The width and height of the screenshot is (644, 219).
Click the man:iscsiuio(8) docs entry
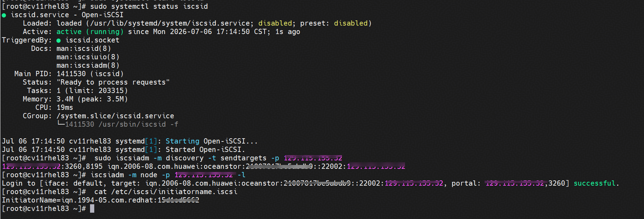88,57
